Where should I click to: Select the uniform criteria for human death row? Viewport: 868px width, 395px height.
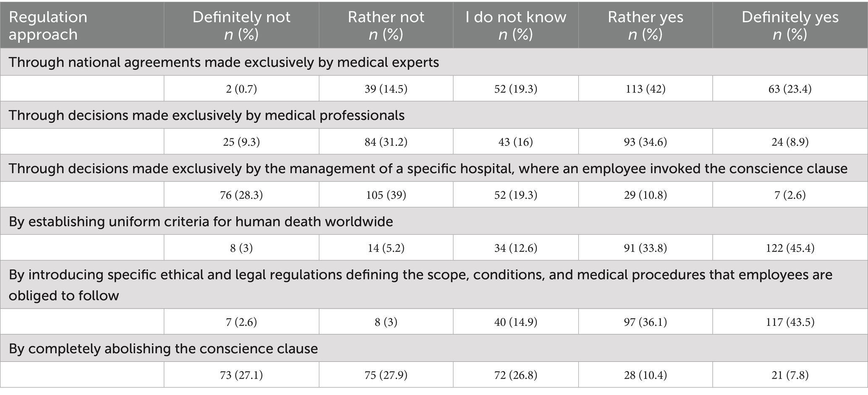(201, 221)
